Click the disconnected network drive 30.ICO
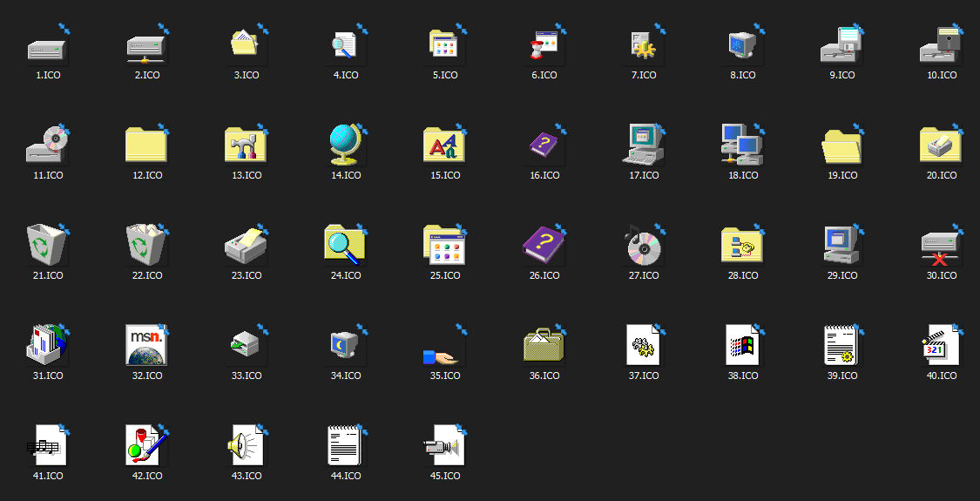This screenshot has width=980, height=501. (x=942, y=248)
